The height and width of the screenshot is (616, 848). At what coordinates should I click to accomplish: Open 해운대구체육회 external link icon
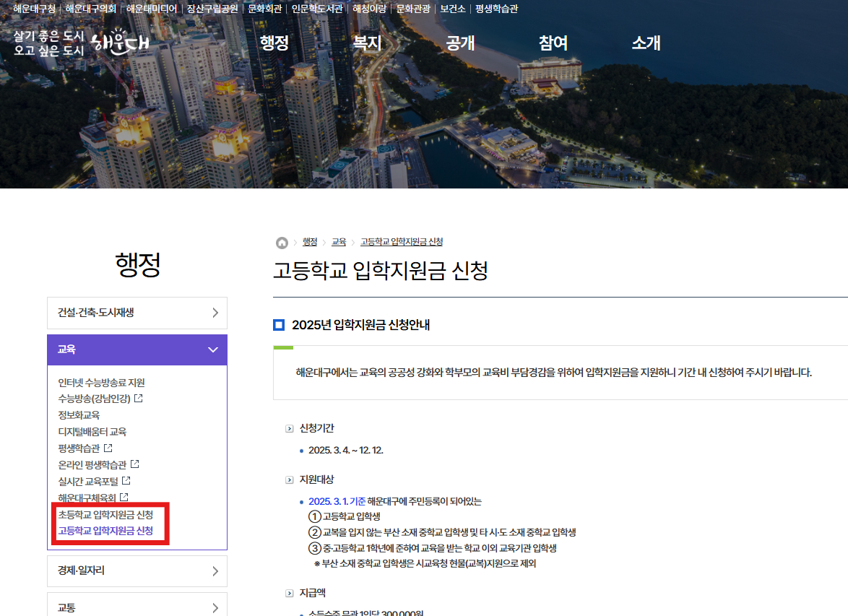pyautogui.click(x=125, y=496)
